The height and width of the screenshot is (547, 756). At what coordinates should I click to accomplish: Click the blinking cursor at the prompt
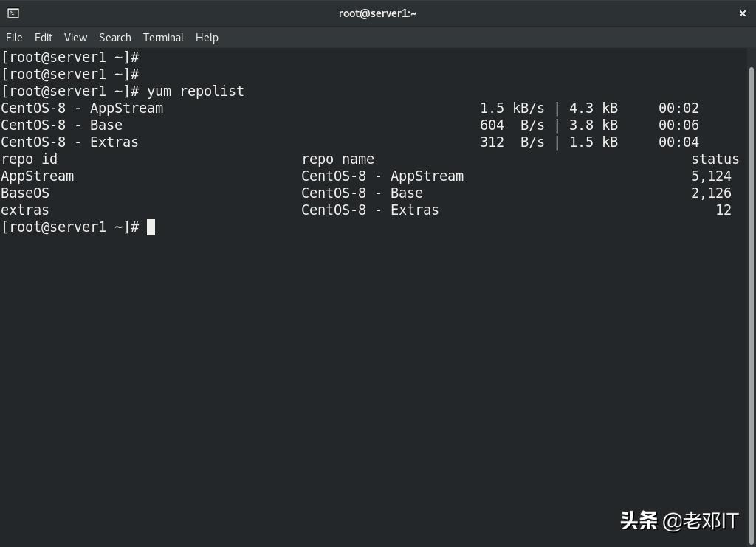tap(151, 227)
